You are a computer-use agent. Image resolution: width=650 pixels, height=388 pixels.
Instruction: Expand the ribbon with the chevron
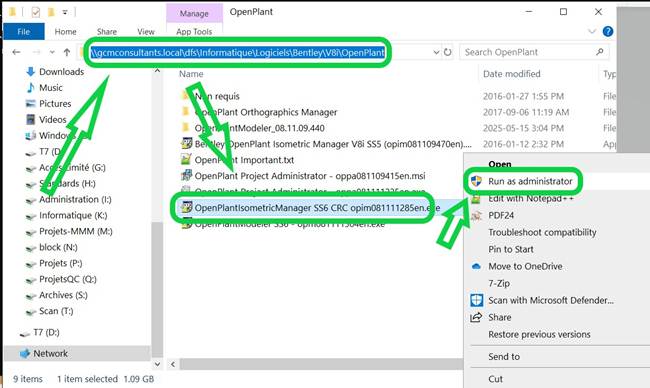tap(592, 32)
